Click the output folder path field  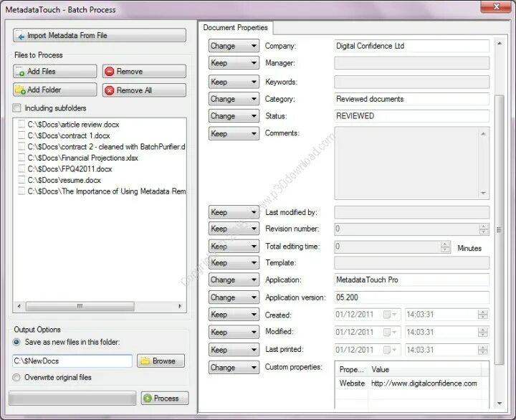click(x=72, y=361)
